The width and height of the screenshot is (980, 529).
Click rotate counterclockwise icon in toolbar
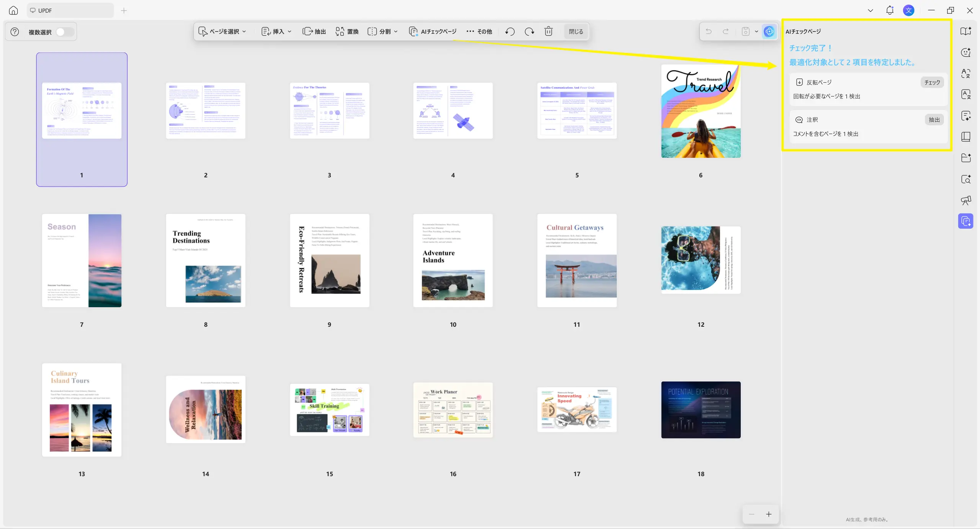pos(510,31)
